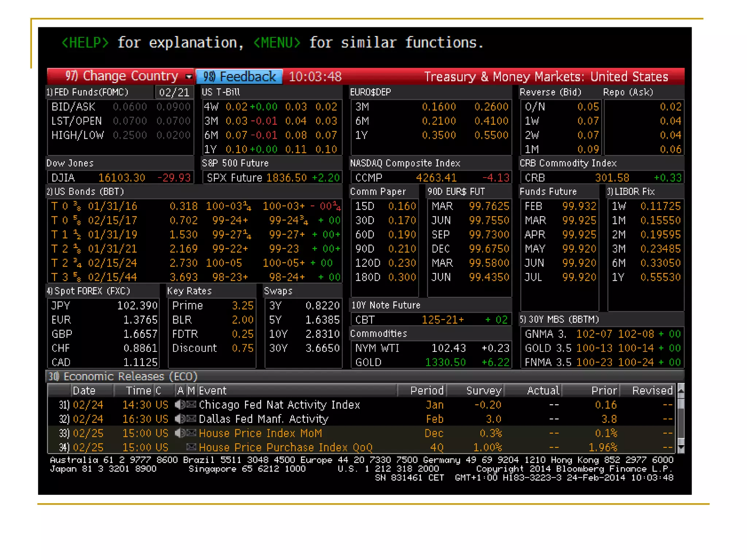
Task: Click the Survey column header
Action: click(x=484, y=390)
